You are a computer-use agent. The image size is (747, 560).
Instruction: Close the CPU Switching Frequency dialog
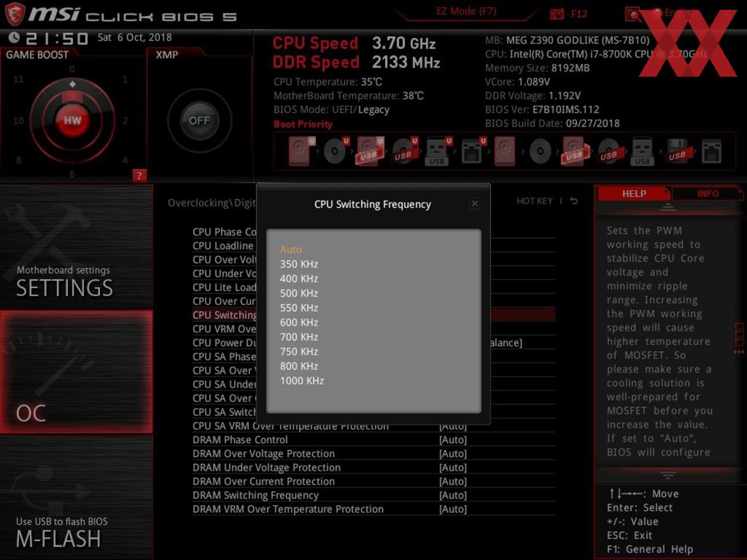(475, 204)
